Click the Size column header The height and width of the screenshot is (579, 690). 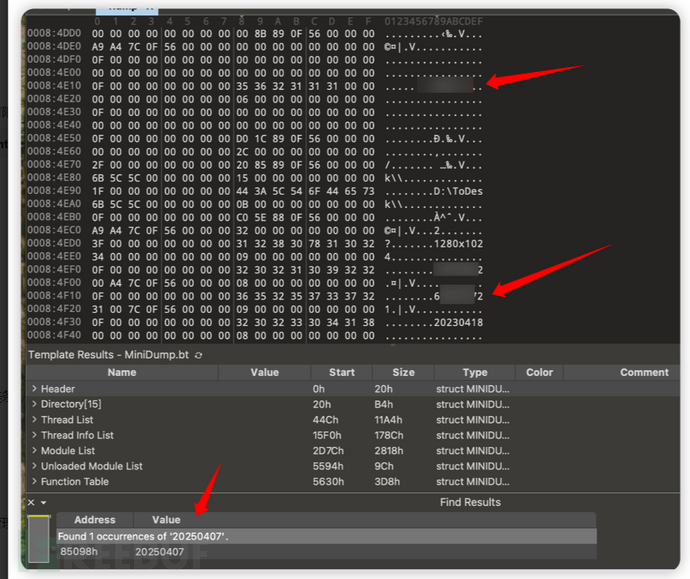point(403,372)
